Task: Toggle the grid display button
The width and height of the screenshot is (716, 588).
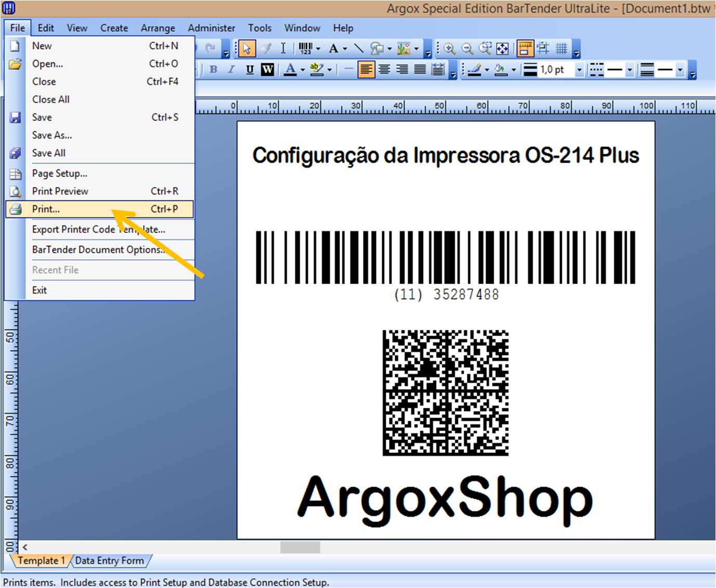Action: [561, 49]
